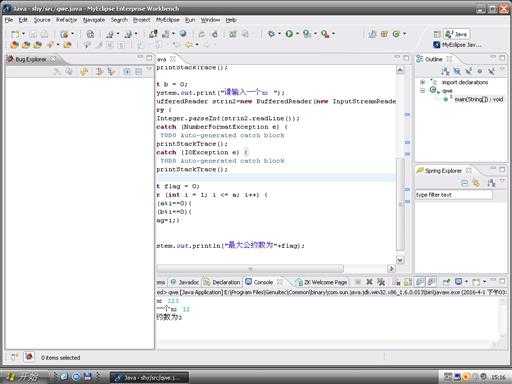Open the MyEclipse menu

[x=167, y=20]
